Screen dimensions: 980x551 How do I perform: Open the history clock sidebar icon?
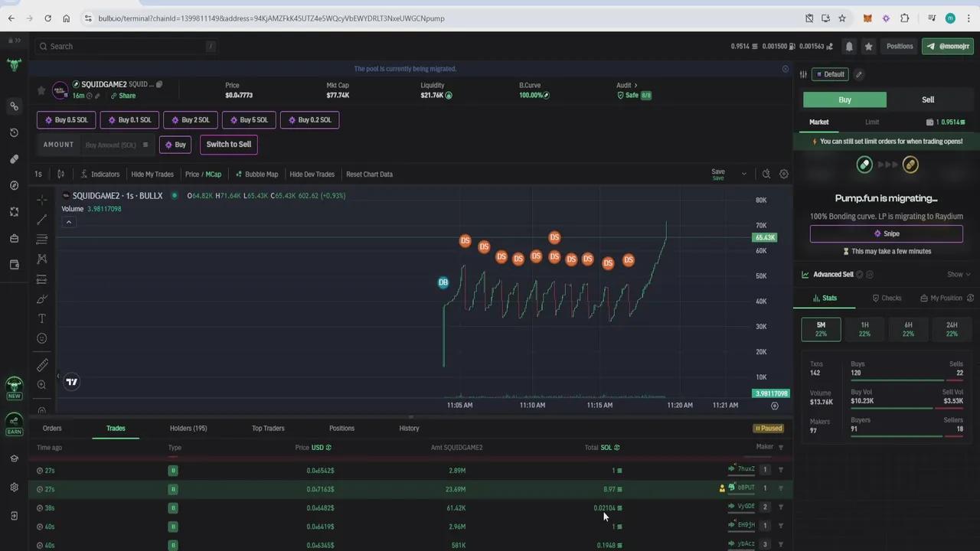(14, 132)
